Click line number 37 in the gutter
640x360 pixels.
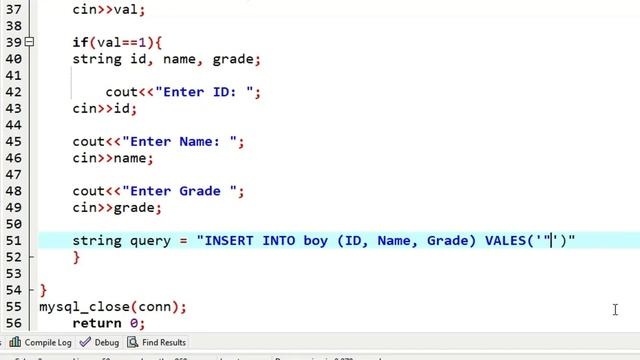[13, 9]
